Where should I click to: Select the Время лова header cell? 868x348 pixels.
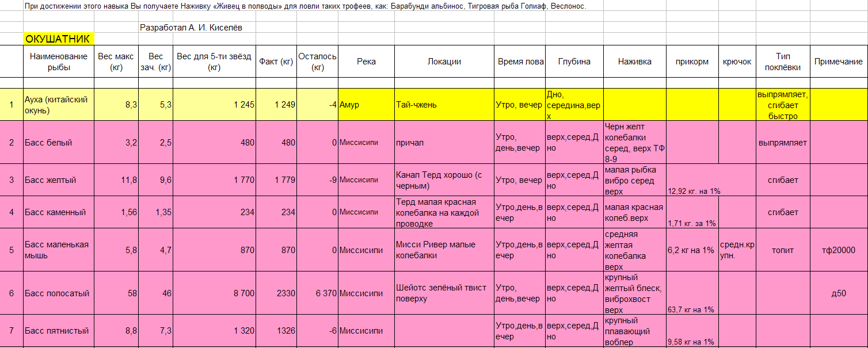click(x=520, y=62)
